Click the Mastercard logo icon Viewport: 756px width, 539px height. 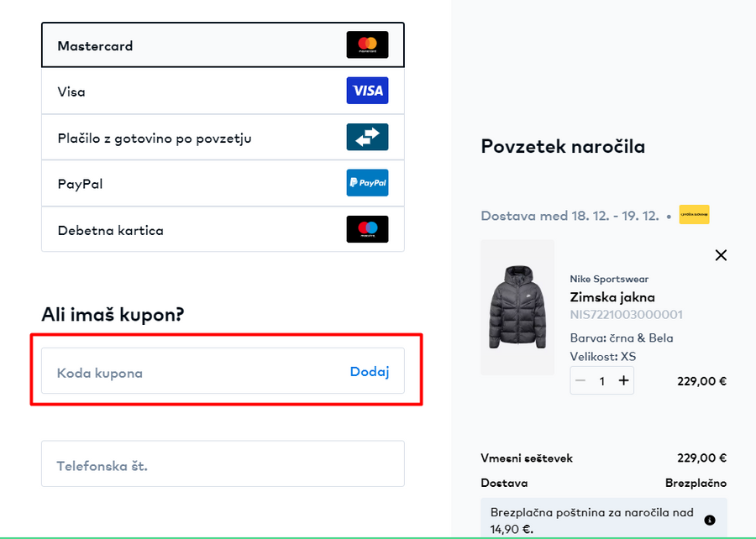[x=367, y=44]
